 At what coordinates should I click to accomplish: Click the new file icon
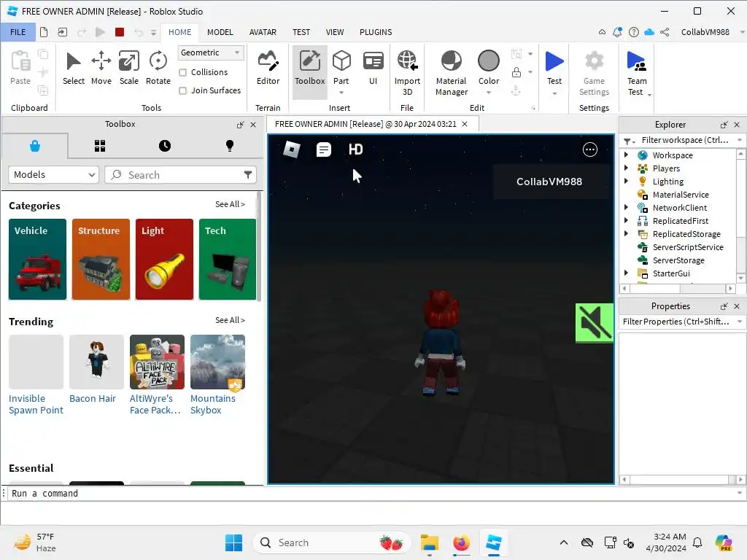tap(44, 32)
